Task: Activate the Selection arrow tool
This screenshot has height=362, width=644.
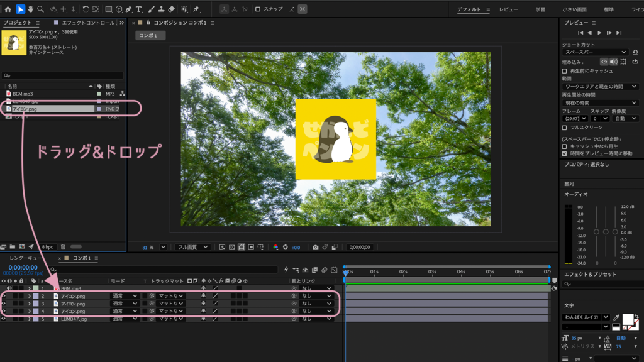Action: point(20,9)
